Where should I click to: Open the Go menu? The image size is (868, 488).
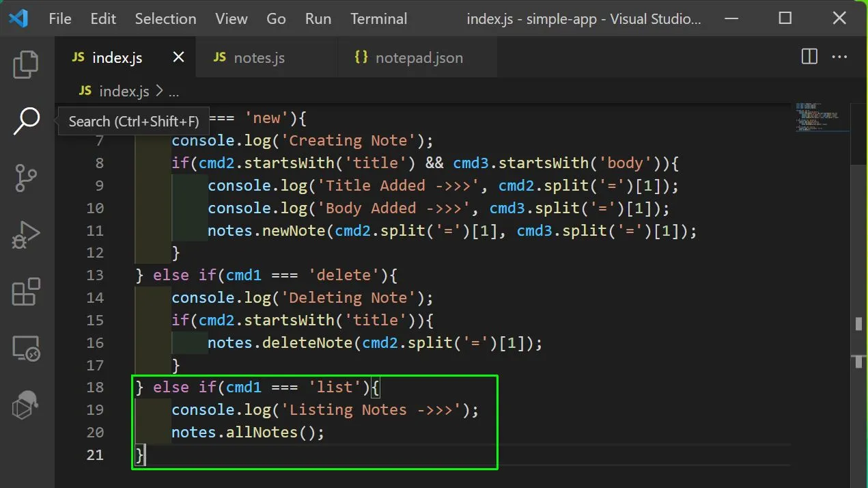point(276,18)
